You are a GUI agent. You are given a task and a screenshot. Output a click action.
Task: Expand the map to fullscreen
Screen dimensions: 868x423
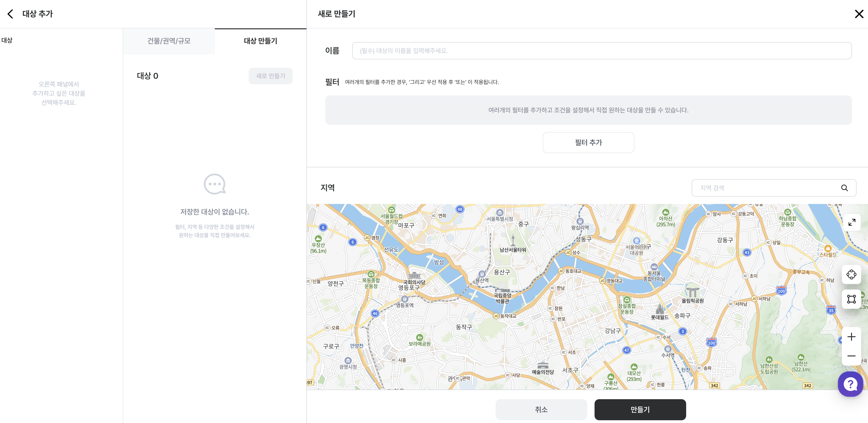(852, 222)
